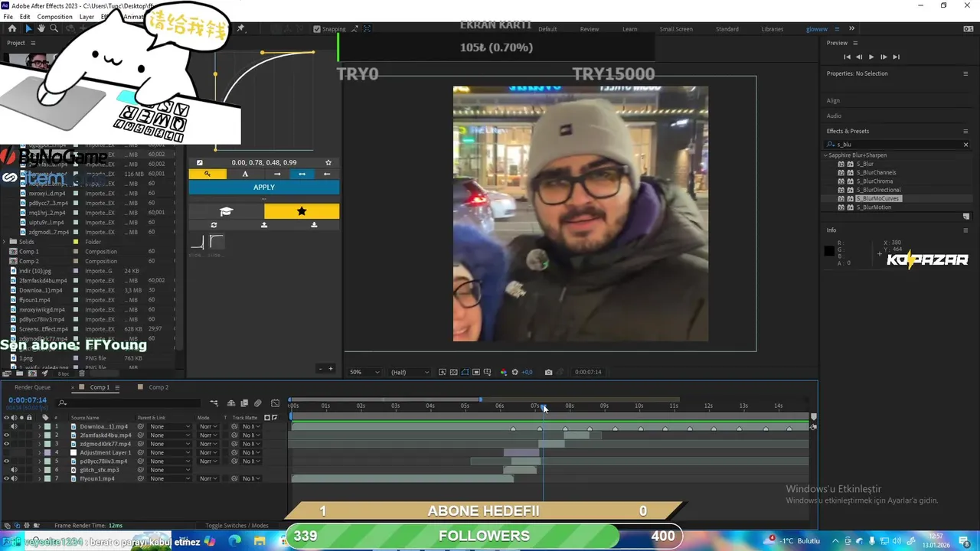Viewport: 980px width, 551px height.
Task: Open the File menu
Action: click(x=8, y=16)
